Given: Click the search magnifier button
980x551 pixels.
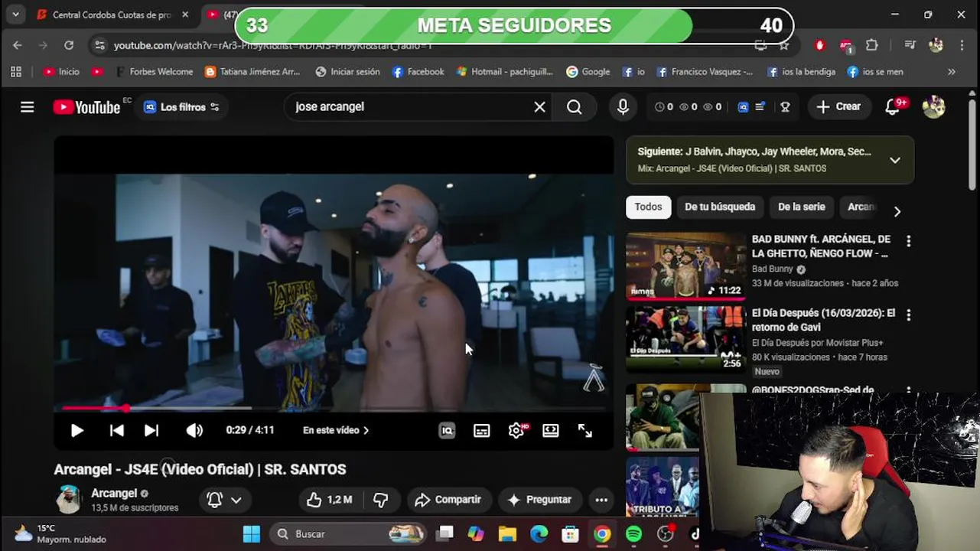Looking at the screenshot, I should coord(575,107).
